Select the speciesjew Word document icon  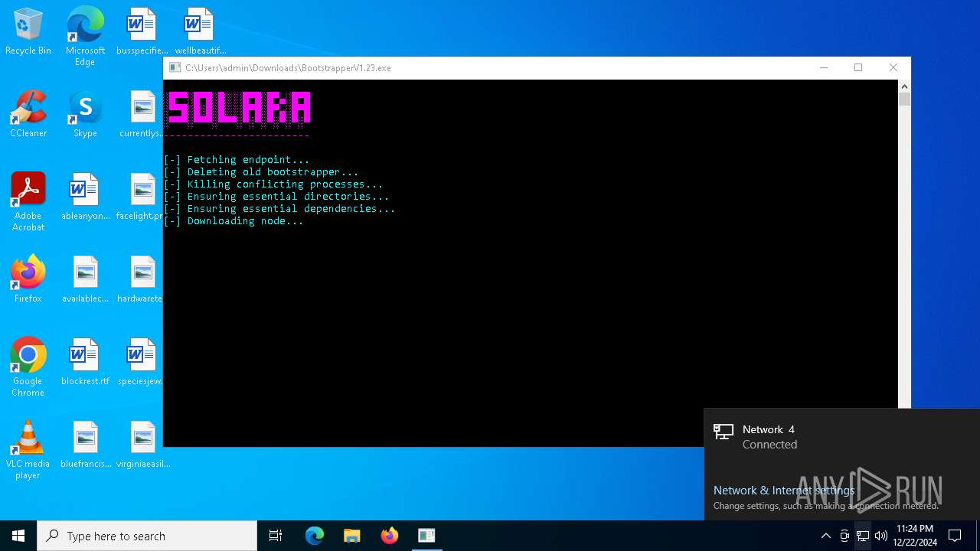[x=142, y=363]
